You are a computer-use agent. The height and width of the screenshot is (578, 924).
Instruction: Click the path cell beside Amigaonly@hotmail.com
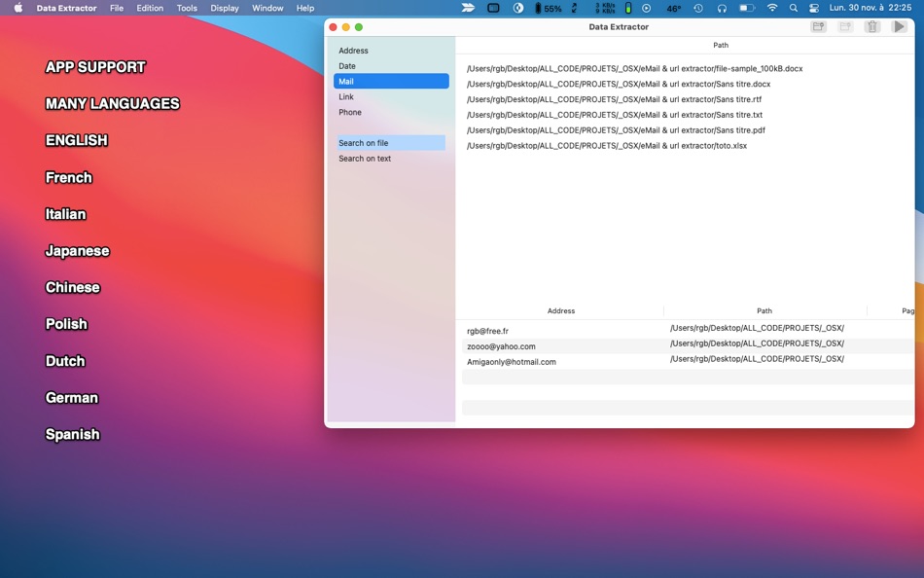pyautogui.click(x=758, y=359)
